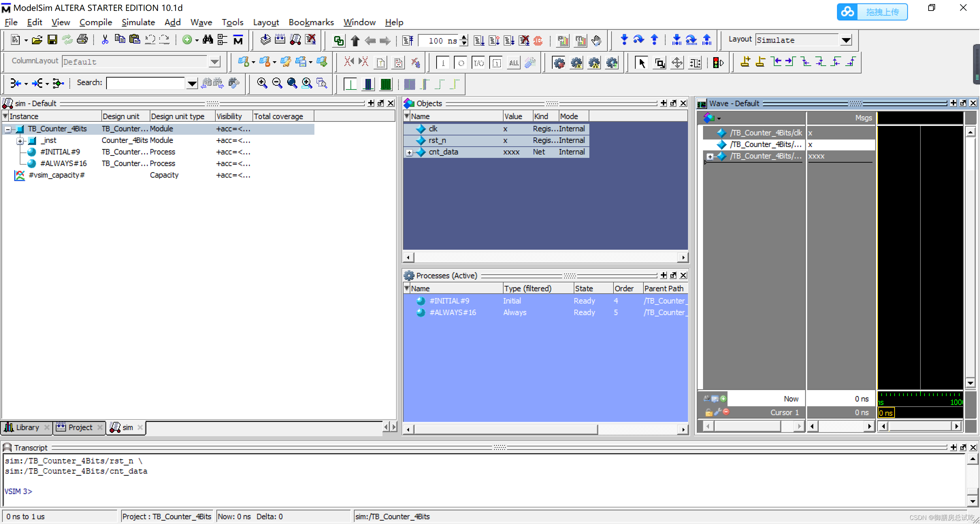Switch to the Project tab
The height and width of the screenshot is (524, 980).
click(x=80, y=427)
